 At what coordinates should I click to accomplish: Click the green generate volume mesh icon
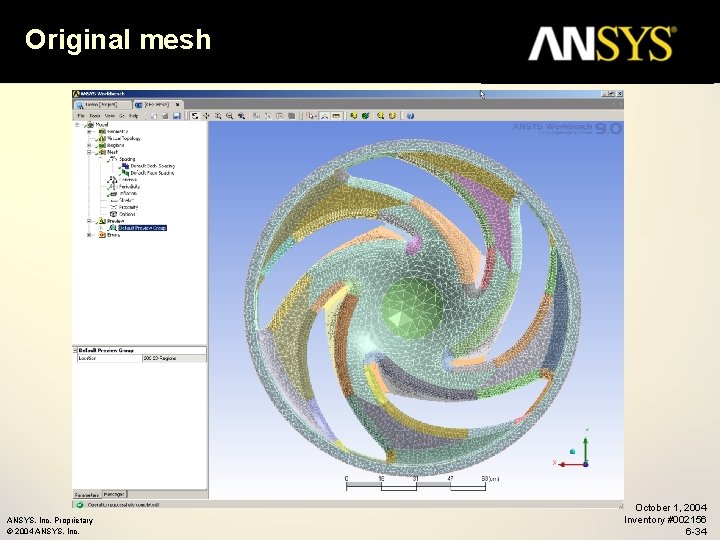coord(366,116)
